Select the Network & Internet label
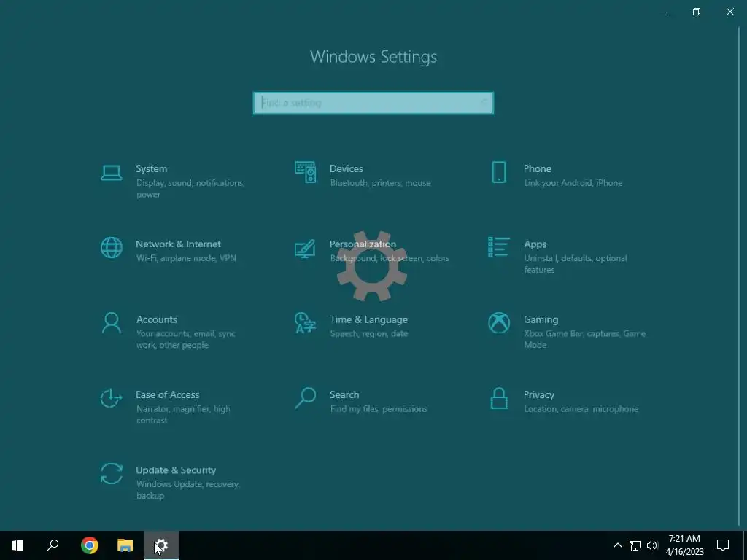The width and height of the screenshot is (747, 560). 178,244
